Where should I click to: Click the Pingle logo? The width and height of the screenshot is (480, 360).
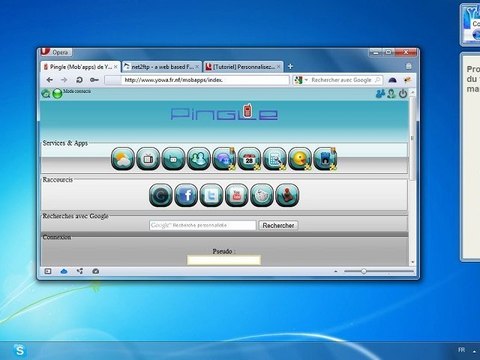224,112
